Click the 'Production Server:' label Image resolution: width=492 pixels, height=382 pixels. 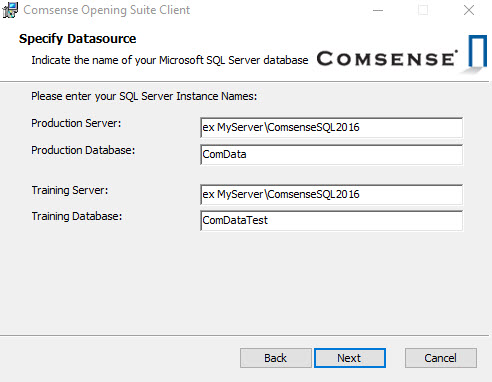click(76, 123)
